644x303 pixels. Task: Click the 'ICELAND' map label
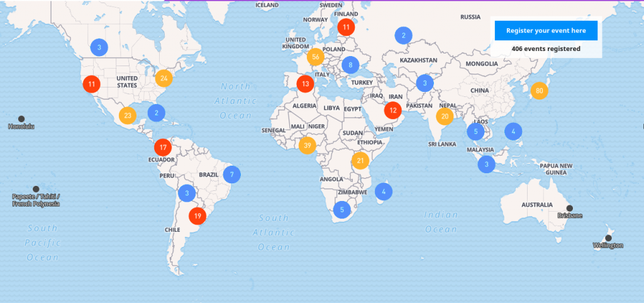point(267,5)
